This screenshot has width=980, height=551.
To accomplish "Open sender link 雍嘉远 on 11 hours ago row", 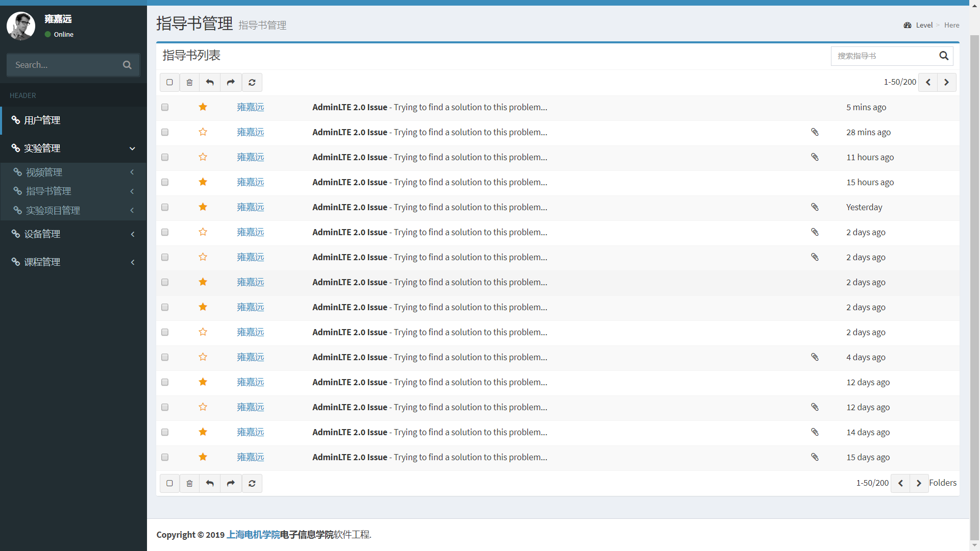I will [x=250, y=157].
